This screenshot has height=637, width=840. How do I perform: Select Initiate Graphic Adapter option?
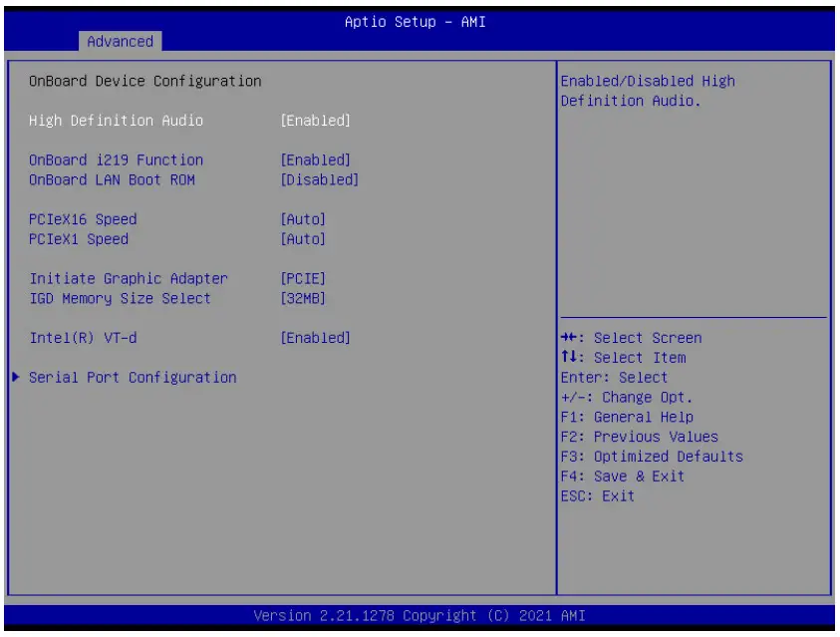[x=129, y=278]
